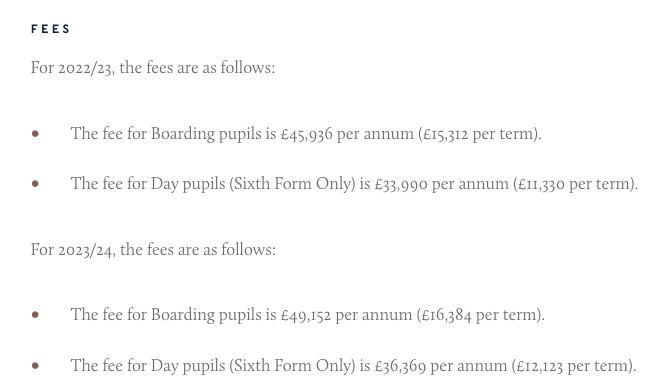Screen dimensions: 670x390
Task: Click '2023/24' in the second paragraph
Action: pos(86,250)
